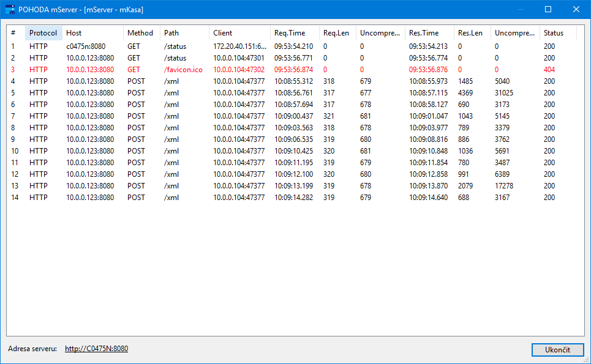Image resolution: width=591 pixels, height=364 pixels.
Task: Click request time 10:09:12.100
Action: (x=293, y=174)
